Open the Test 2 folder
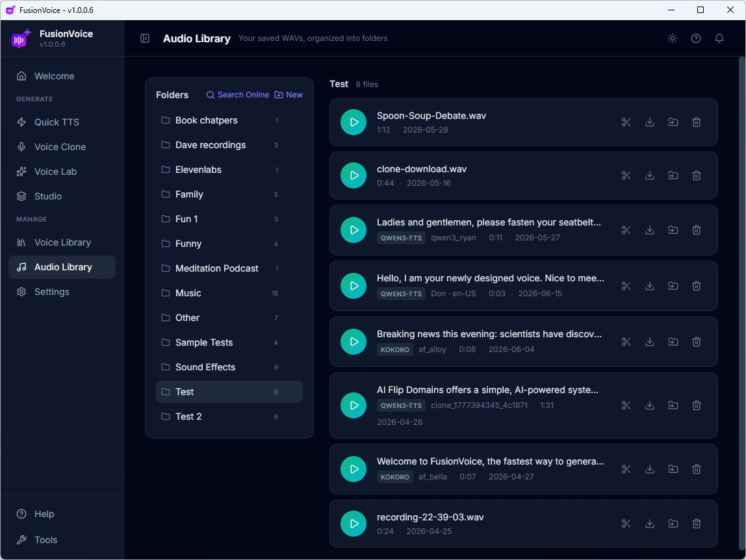The width and height of the screenshot is (746, 560). [229, 416]
